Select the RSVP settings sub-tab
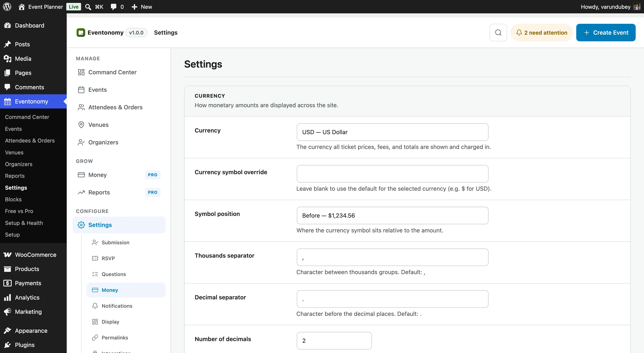Viewport: 644px width, 353px height. pos(126,258)
